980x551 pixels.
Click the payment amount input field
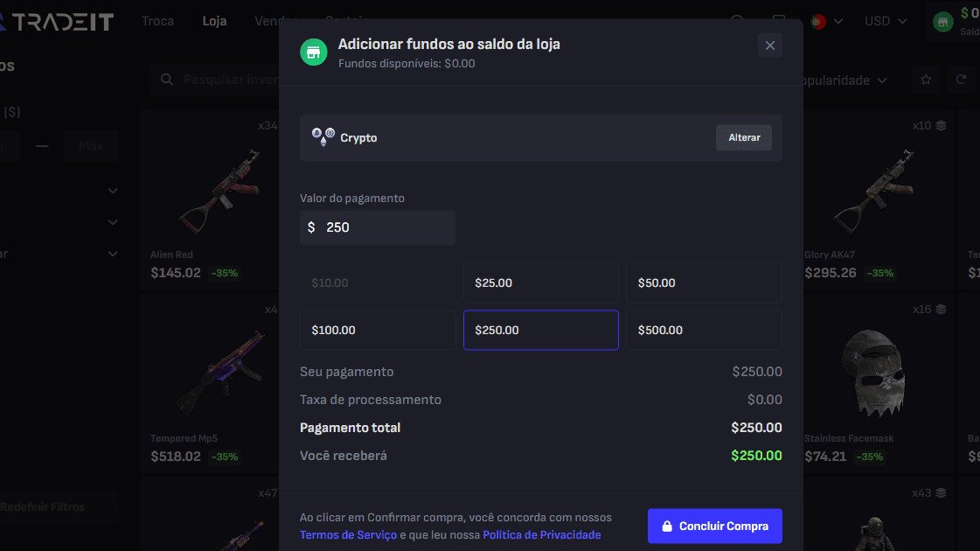385,227
